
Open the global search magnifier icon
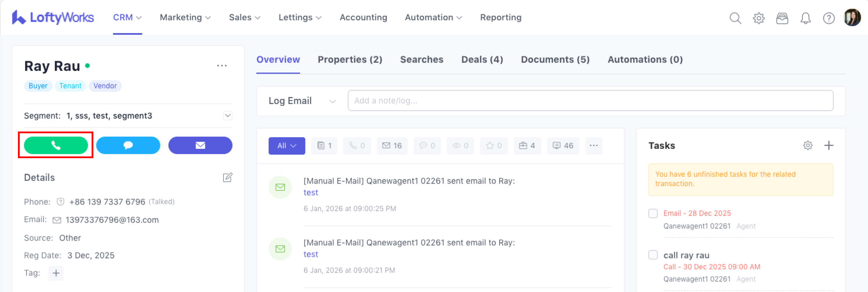[x=735, y=18]
